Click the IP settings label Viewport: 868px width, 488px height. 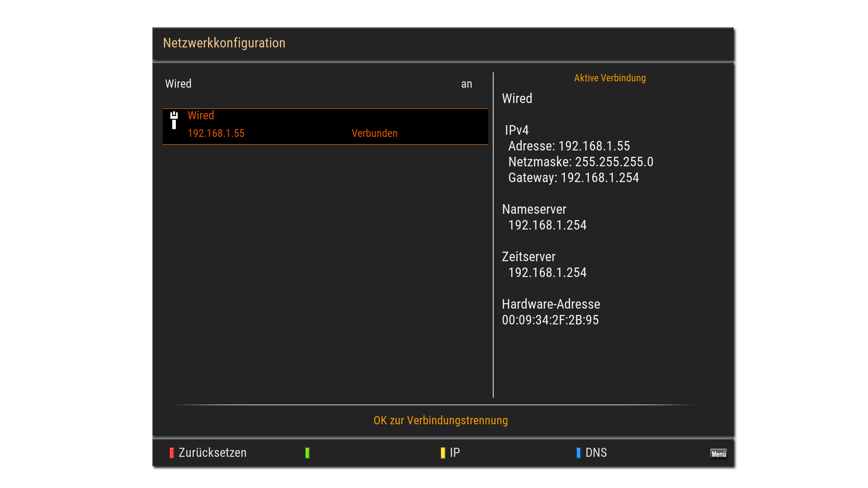[455, 453]
